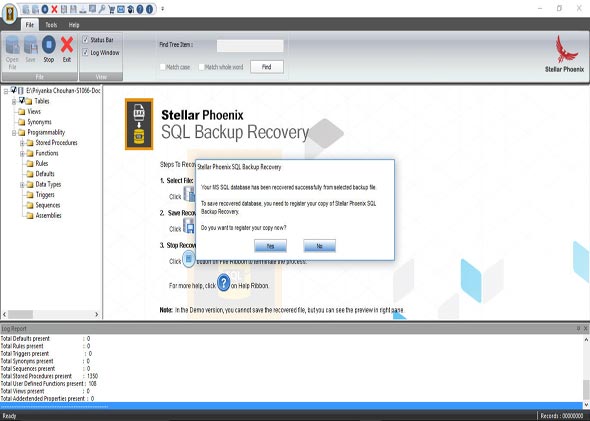Click the 'Total Views present' log line
590x421 pixels.
[x=45, y=391]
